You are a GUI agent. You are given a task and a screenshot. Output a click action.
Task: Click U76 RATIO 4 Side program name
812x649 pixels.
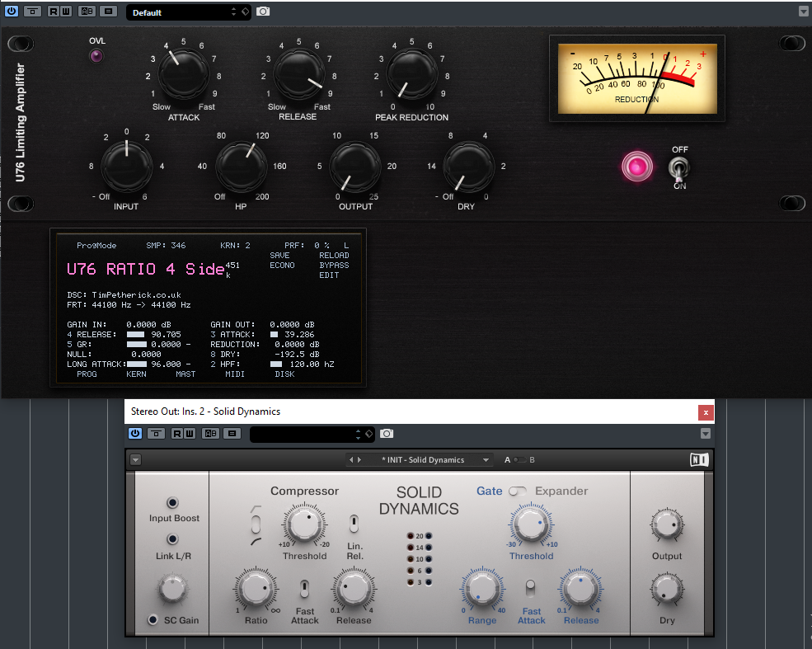pyautogui.click(x=146, y=269)
